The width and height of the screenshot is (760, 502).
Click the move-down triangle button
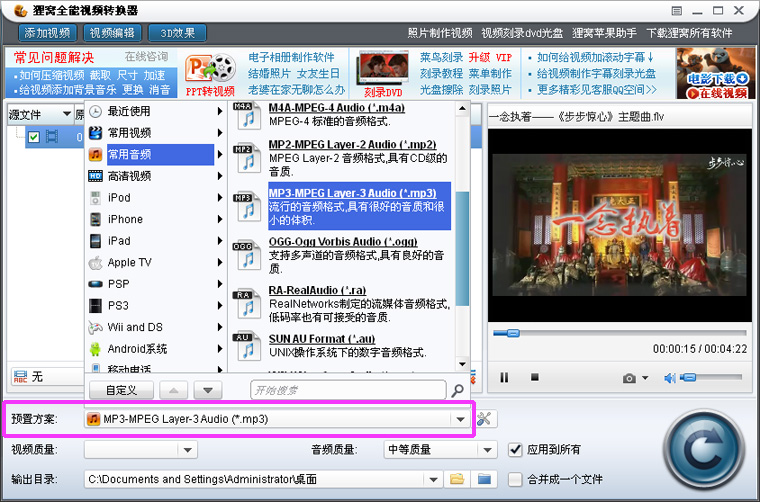coord(208,390)
